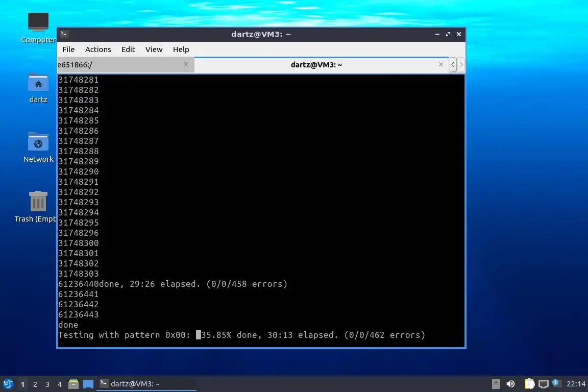Open the Help menu

pos(181,50)
